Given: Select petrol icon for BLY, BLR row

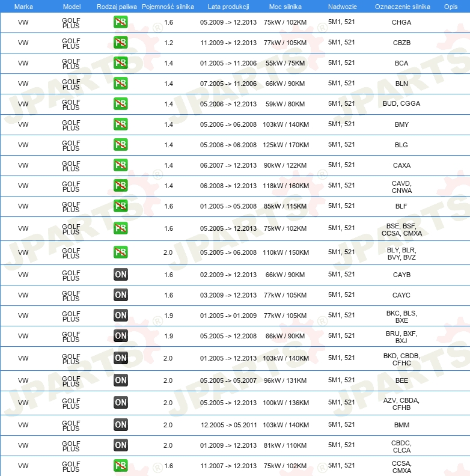Looking at the screenshot, I should tap(121, 252).
